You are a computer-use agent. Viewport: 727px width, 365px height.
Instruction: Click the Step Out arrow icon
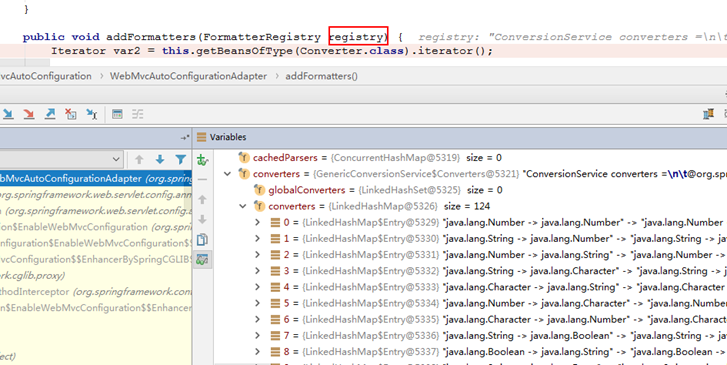point(50,114)
